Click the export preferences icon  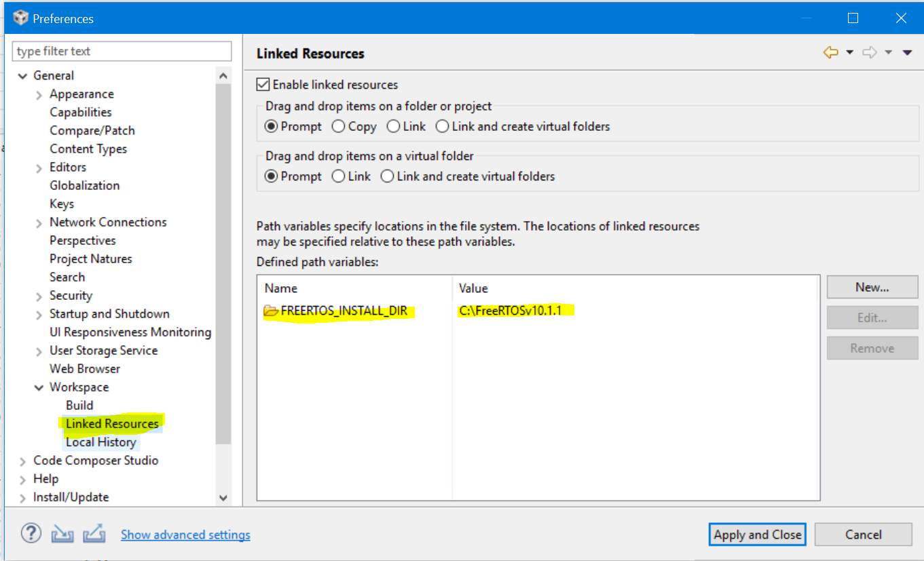pos(94,534)
